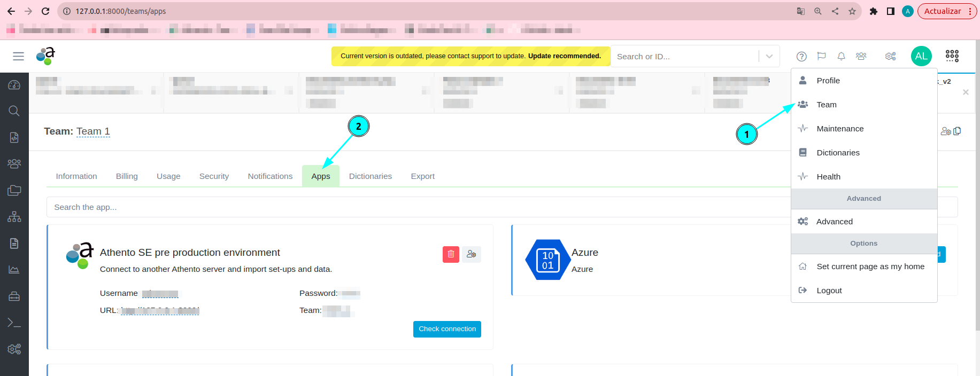
Task: Click the Team 1 name link
Action: [x=93, y=131]
